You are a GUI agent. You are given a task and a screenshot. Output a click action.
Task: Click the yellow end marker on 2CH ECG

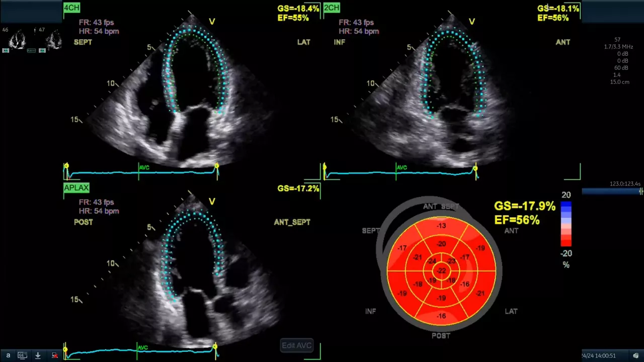point(475,168)
